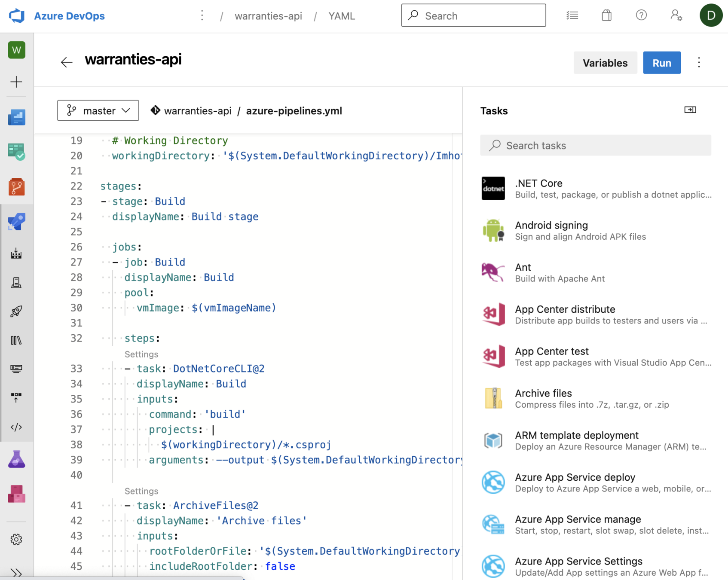Open Marketplace shopping bag icon
The image size is (728, 580).
(x=606, y=15)
